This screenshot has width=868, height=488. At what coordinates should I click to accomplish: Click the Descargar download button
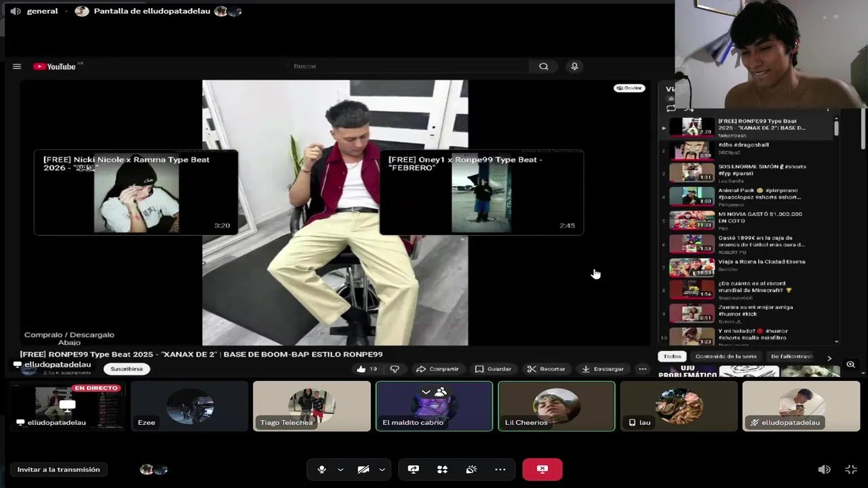602,369
